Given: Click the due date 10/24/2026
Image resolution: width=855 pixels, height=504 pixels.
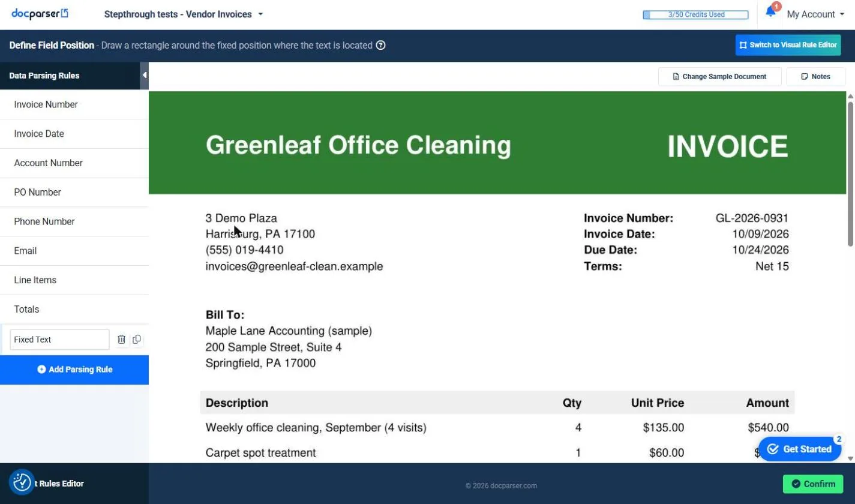Looking at the screenshot, I should coord(760,250).
